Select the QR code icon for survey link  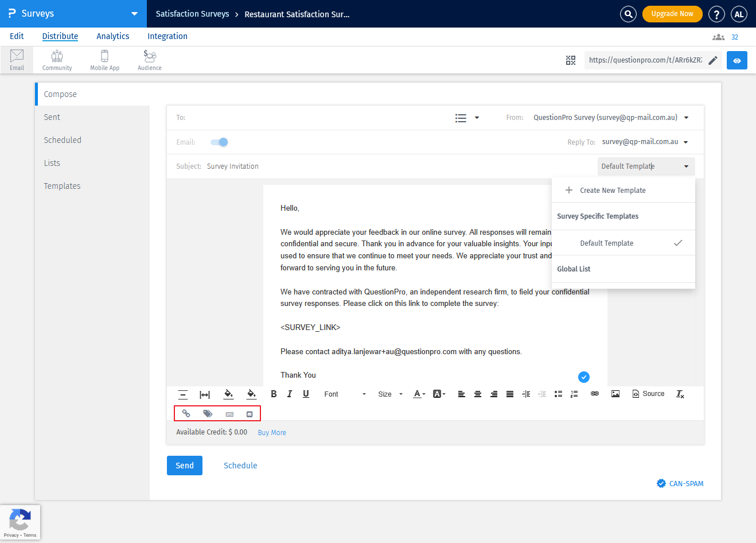coord(571,60)
